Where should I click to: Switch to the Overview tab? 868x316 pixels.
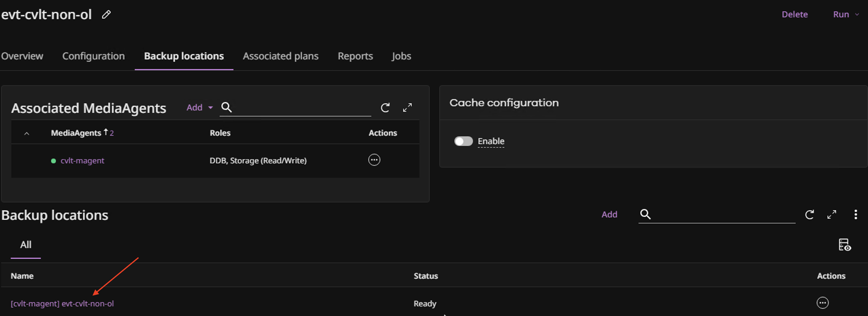(22, 56)
